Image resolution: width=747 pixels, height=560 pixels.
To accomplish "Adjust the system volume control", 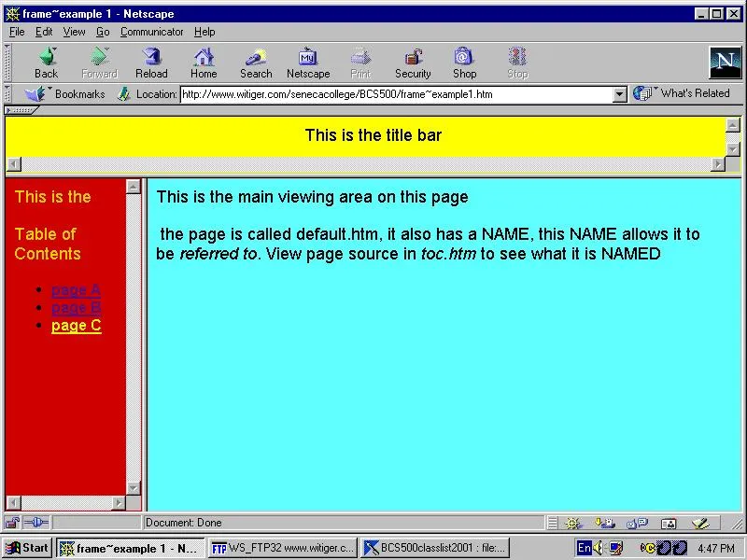I will pyautogui.click(x=598, y=548).
